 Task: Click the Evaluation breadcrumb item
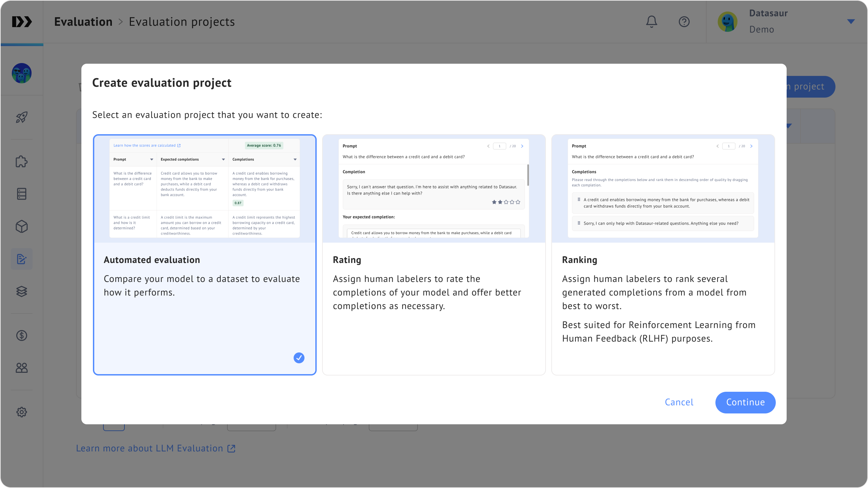(x=83, y=22)
